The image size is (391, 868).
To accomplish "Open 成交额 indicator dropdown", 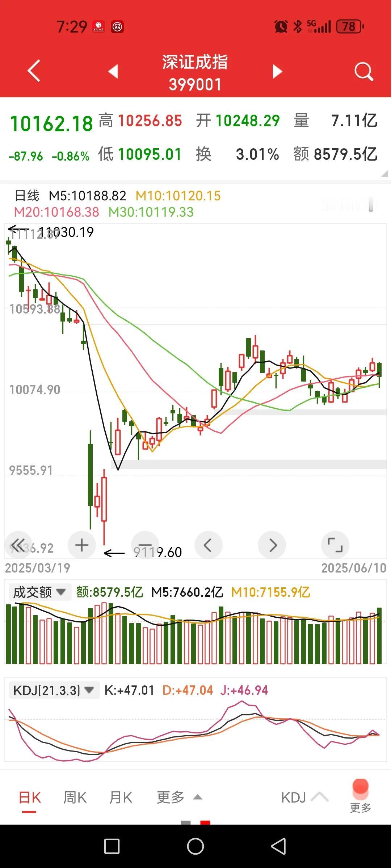I will 39,592.
